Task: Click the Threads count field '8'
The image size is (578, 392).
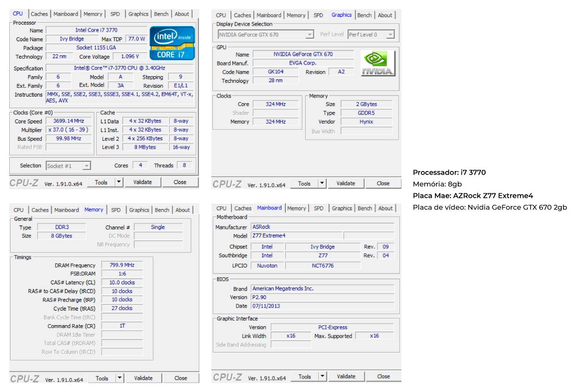Action: [x=184, y=165]
